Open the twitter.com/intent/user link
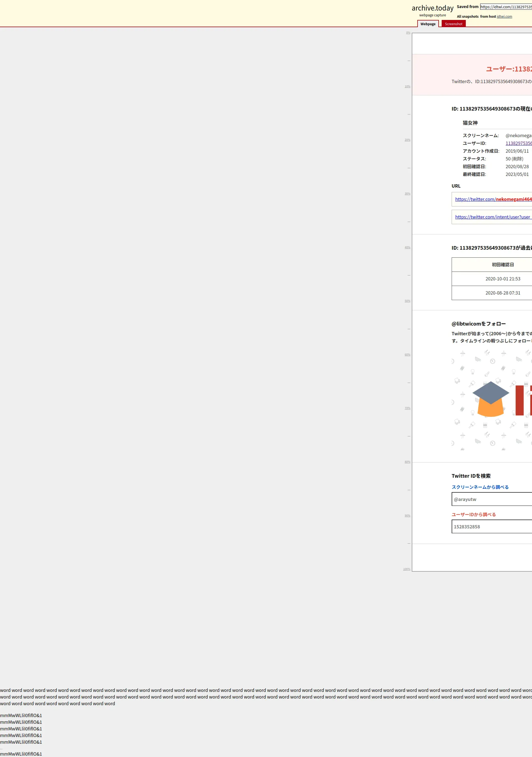The image size is (532, 757). click(x=493, y=217)
